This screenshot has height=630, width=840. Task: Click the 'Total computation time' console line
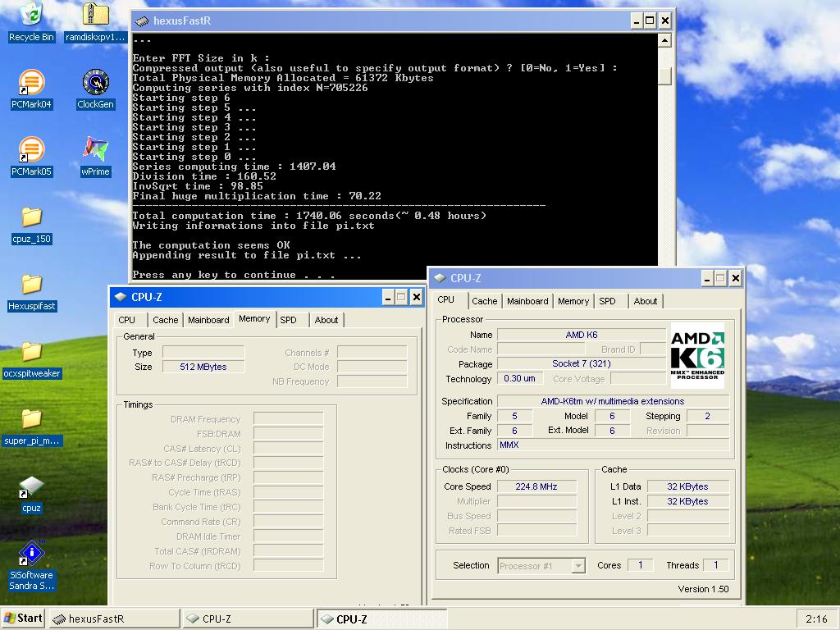pyautogui.click(x=309, y=216)
